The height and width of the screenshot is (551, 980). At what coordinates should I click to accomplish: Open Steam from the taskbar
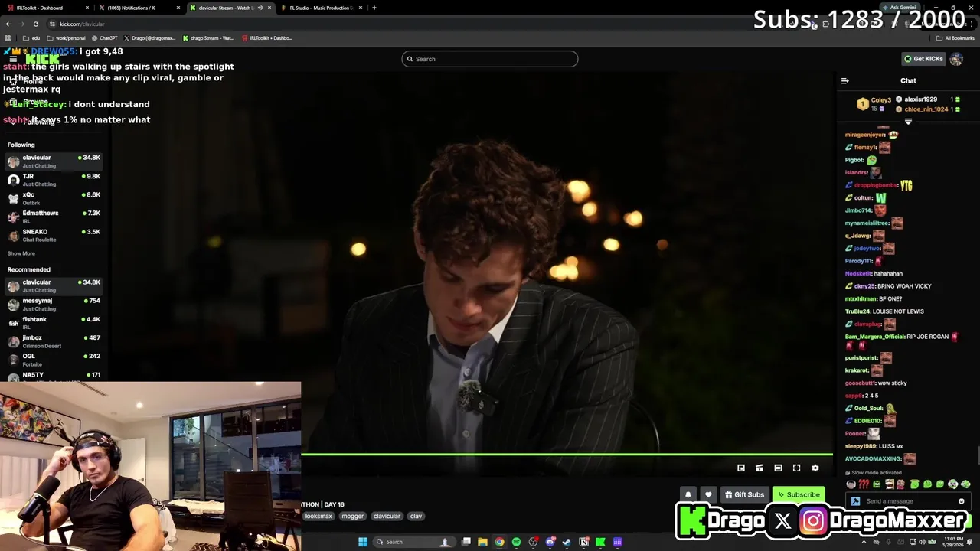[567, 542]
